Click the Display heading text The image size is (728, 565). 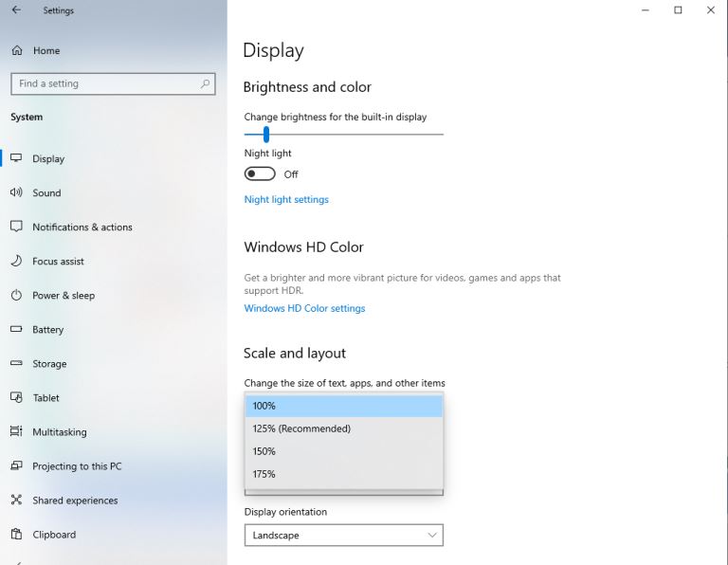[273, 50]
